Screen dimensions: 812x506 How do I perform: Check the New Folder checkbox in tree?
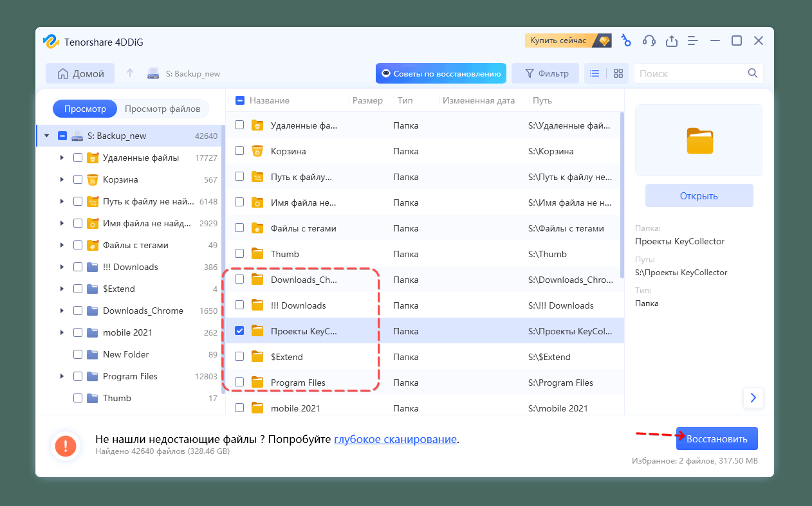click(78, 354)
